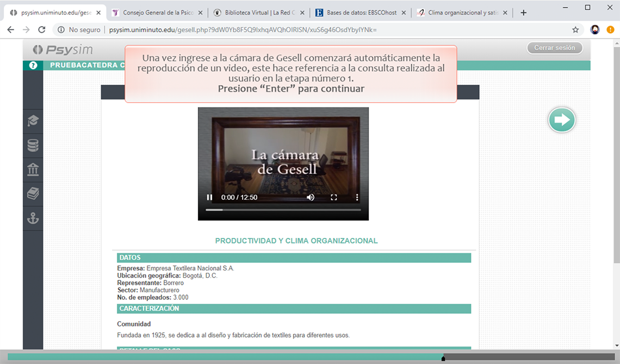View site info for No seguro
The image size is (620, 364).
79,30
